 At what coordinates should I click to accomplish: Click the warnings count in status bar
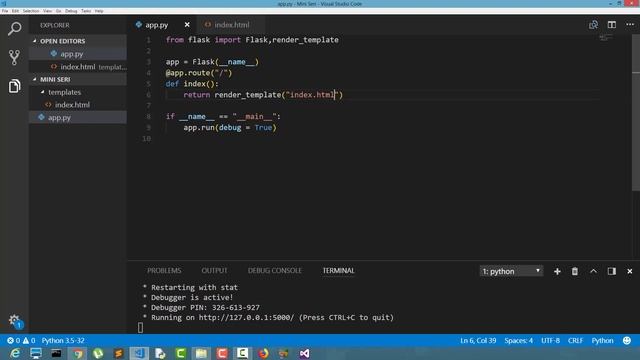click(29, 340)
